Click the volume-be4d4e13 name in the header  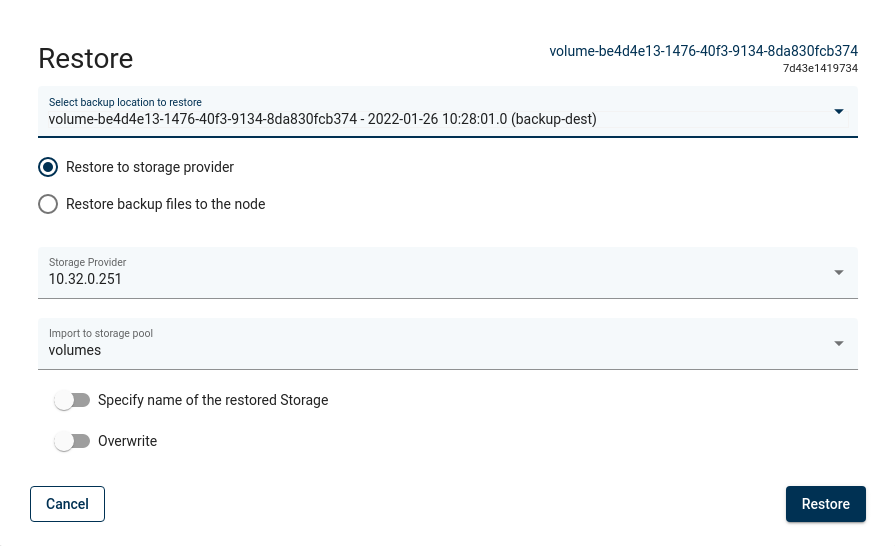pyautogui.click(x=703, y=50)
